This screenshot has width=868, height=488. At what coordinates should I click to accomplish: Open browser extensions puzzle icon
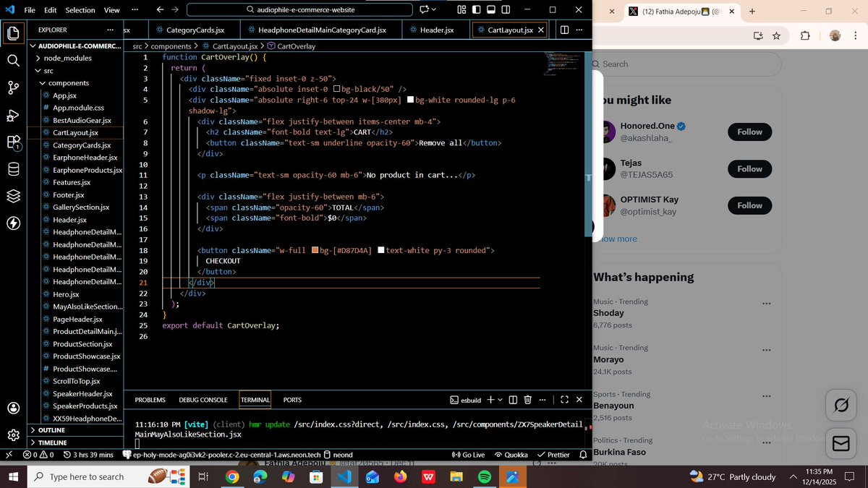coord(805,35)
